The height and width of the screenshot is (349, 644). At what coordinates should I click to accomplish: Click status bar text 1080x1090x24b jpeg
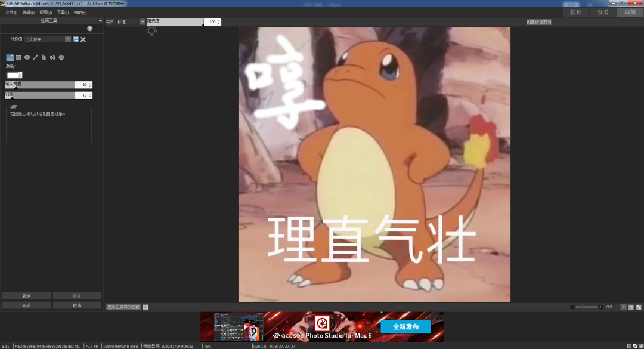coord(120,347)
